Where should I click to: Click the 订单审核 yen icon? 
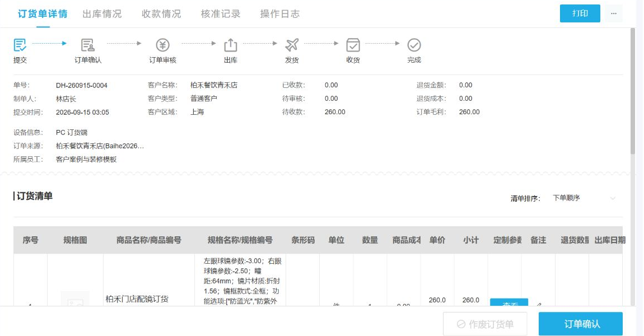coord(162,45)
